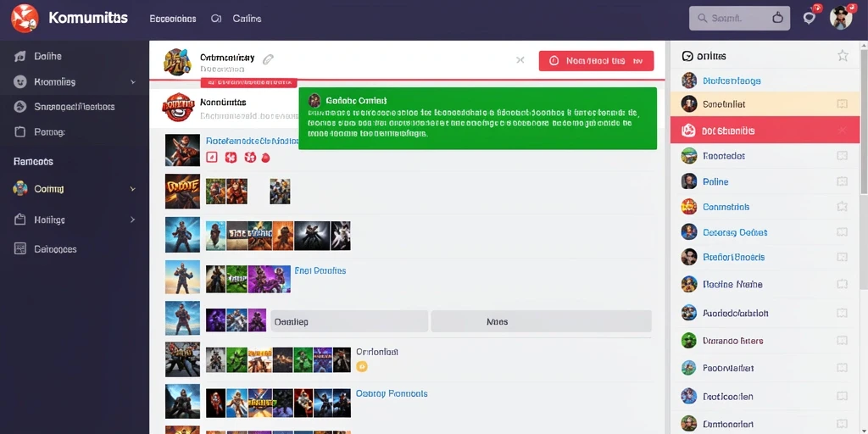Click the magnifier icon in the search box
868x434 pixels.
point(703,19)
